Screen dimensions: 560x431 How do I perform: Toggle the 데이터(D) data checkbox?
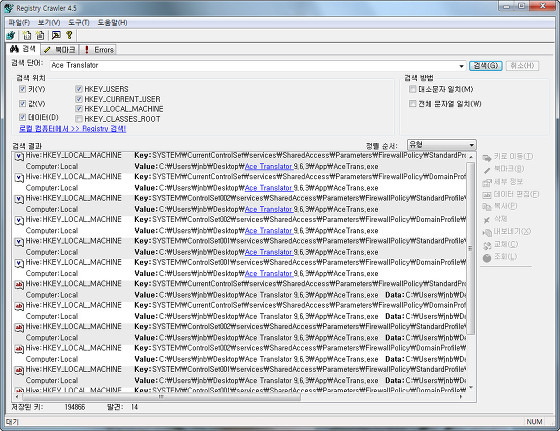pyautogui.click(x=22, y=117)
